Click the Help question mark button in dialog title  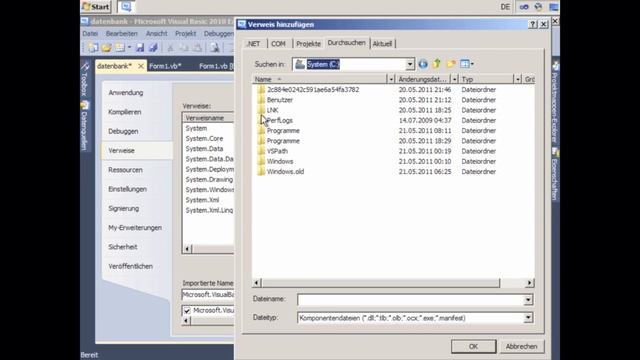point(533,24)
